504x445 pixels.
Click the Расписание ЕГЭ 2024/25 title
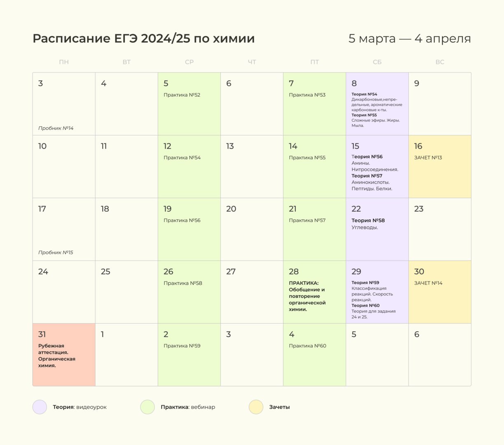[x=144, y=38]
